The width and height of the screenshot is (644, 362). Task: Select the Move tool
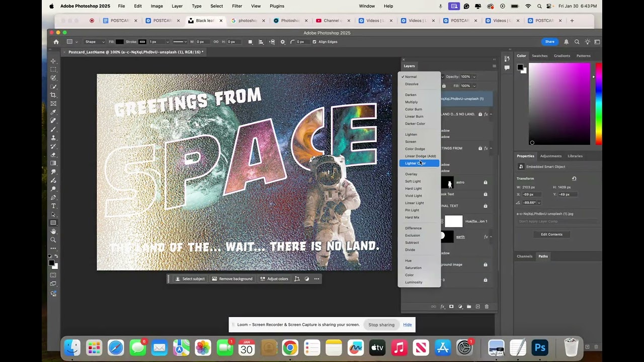tap(53, 61)
